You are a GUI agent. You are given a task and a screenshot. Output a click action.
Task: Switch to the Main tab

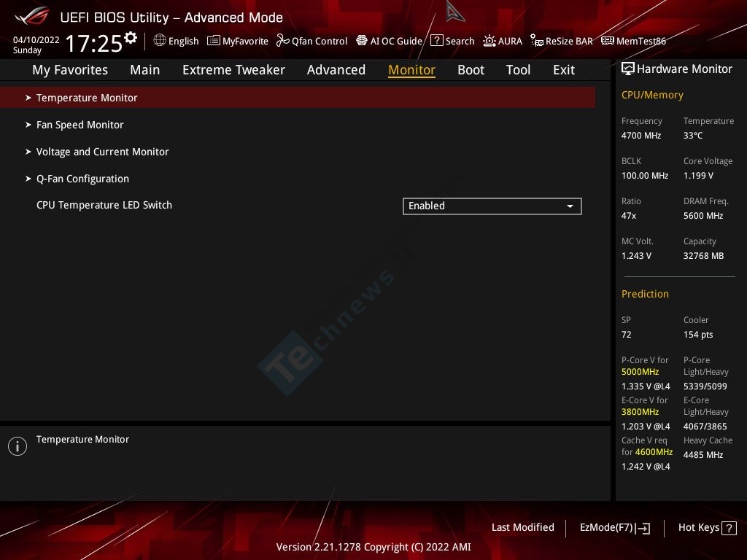[x=145, y=70]
